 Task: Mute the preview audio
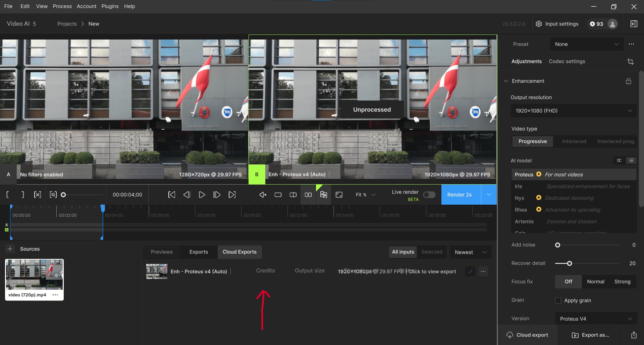263,195
